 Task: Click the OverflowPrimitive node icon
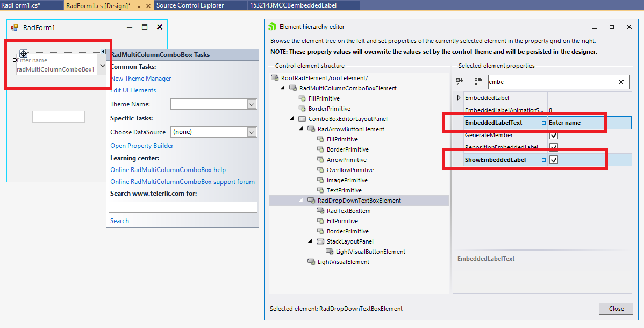[320, 170]
